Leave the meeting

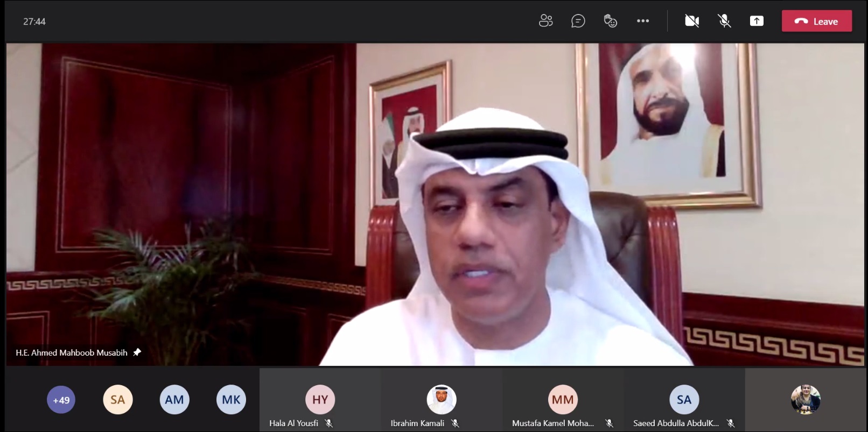click(817, 21)
